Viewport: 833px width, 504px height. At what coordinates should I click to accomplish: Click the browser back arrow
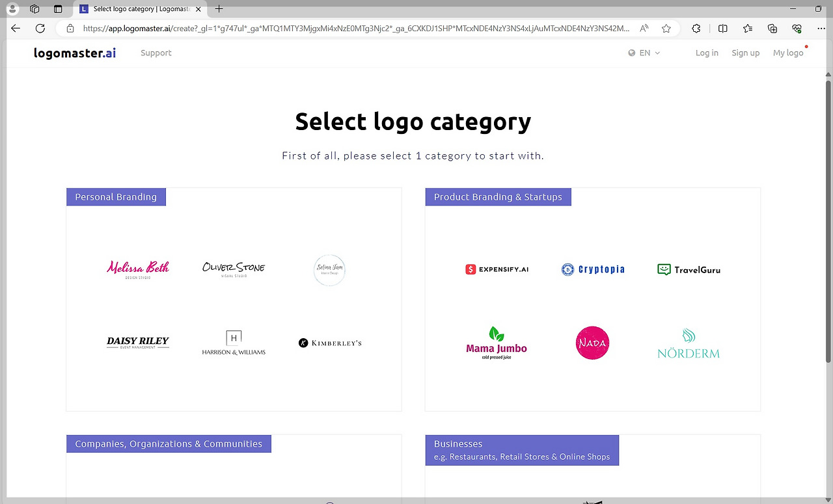pos(16,28)
